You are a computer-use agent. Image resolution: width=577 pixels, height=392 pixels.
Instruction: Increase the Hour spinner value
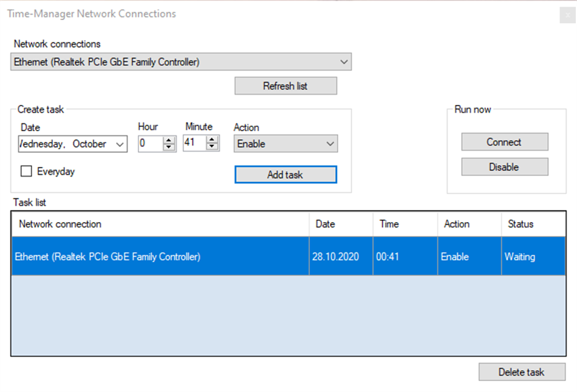[x=169, y=140]
